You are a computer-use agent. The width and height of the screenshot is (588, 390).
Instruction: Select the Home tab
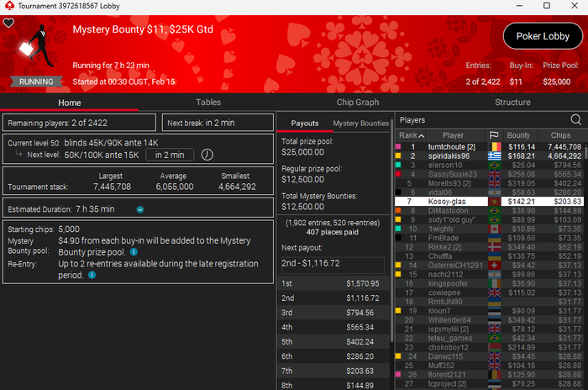click(70, 103)
